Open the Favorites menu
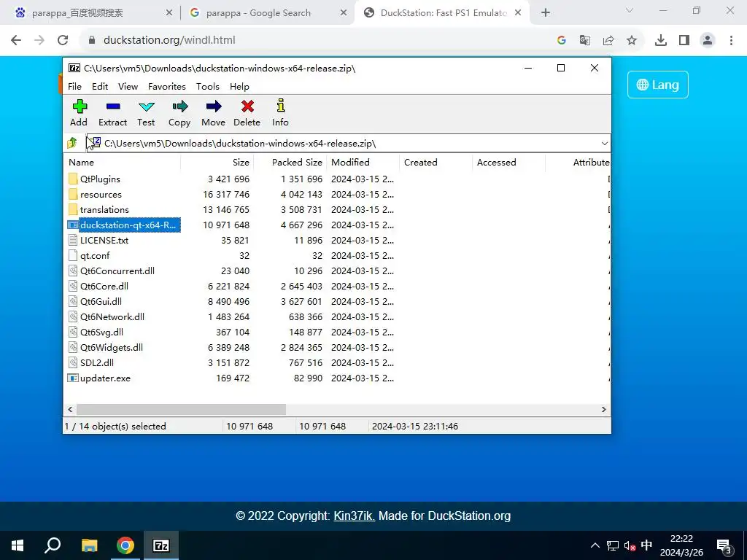 [x=167, y=86]
